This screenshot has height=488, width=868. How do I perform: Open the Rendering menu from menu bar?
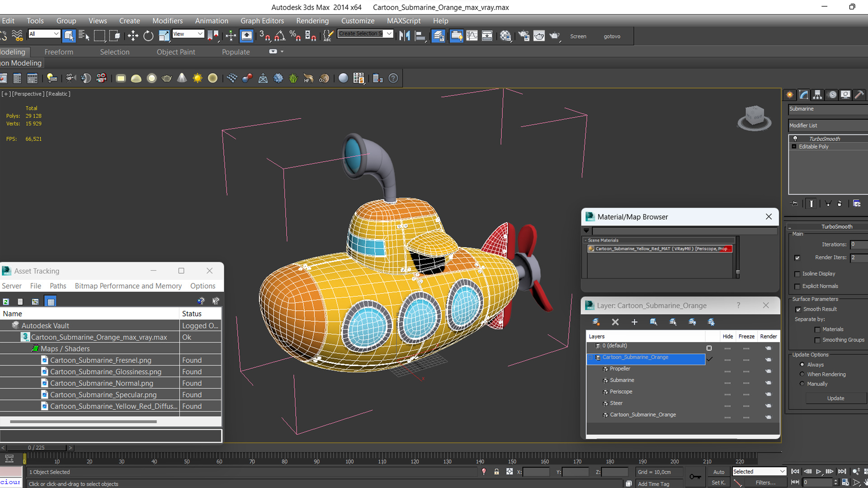pyautogui.click(x=311, y=20)
